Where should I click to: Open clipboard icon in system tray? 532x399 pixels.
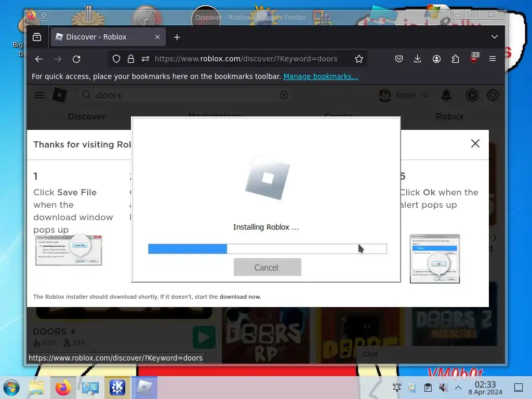point(428,388)
